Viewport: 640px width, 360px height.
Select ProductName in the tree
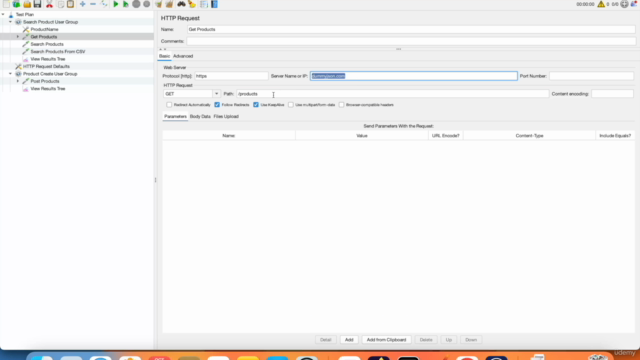(44, 29)
